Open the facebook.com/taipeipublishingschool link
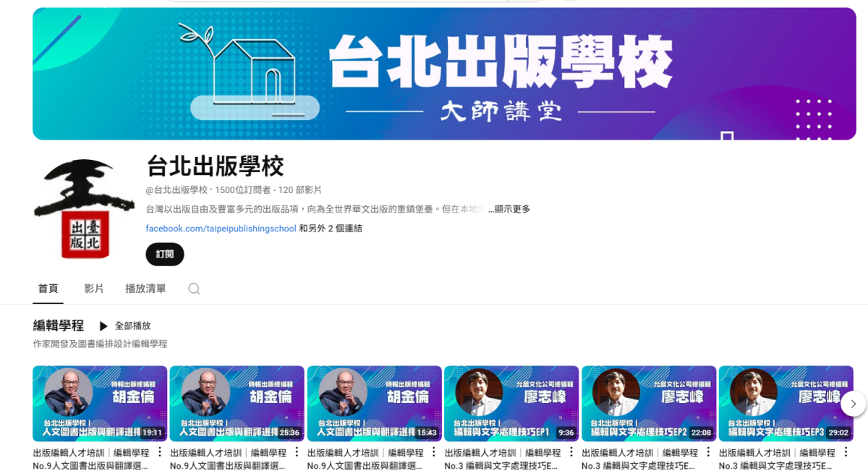The image size is (868, 476). pyautogui.click(x=221, y=229)
